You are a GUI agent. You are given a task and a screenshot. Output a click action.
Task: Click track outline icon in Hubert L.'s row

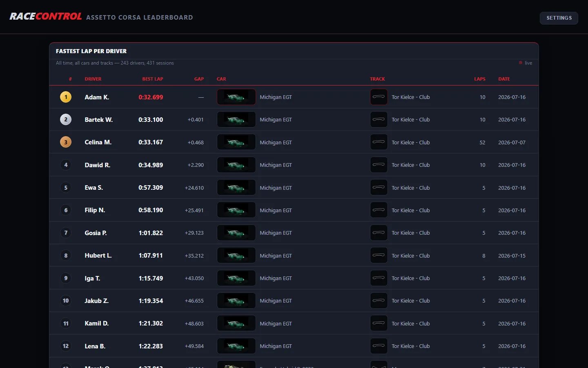[379, 256]
